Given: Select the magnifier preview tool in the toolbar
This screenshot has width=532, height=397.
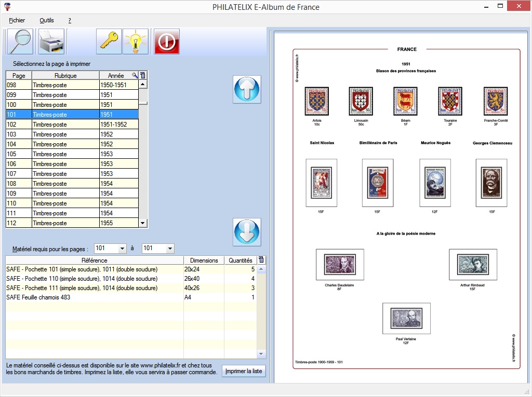Looking at the screenshot, I should pos(19,42).
